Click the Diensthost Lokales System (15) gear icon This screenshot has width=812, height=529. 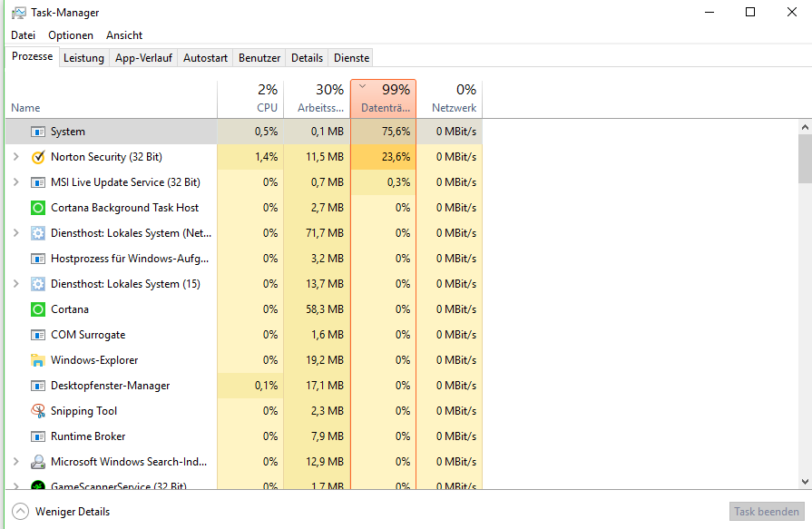38,284
